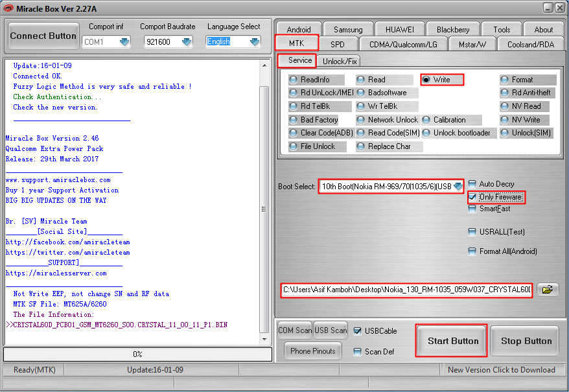Switch to the Android tab
The width and height of the screenshot is (569, 392).
click(x=299, y=29)
